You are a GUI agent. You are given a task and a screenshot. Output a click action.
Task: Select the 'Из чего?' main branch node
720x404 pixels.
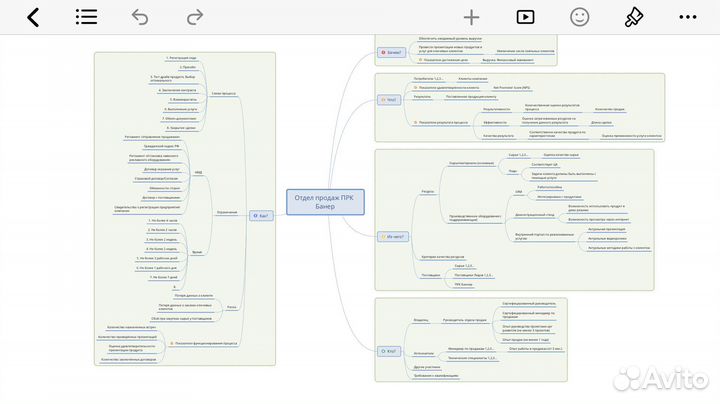393,237
